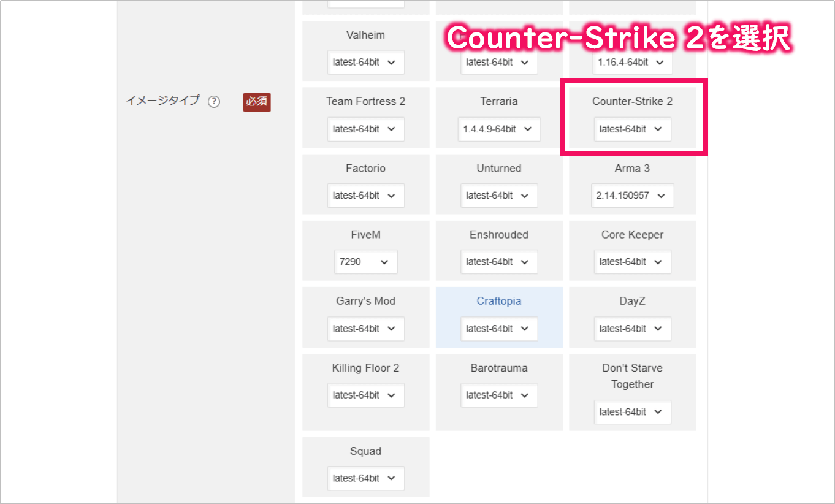The width and height of the screenshot is (835, 504).
Task: Open the Enshrouded version dropdown
Action: coord(499,261)
